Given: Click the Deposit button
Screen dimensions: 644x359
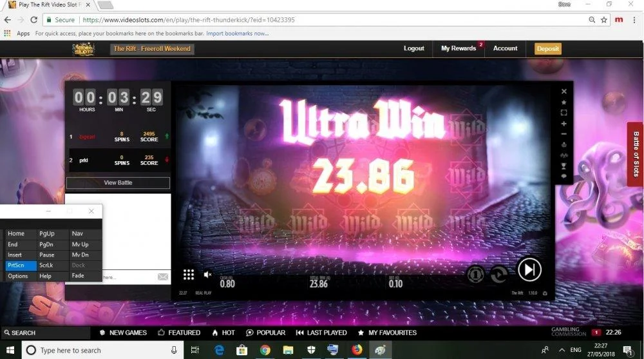Looking at the screenshot, I should (548, 48).
